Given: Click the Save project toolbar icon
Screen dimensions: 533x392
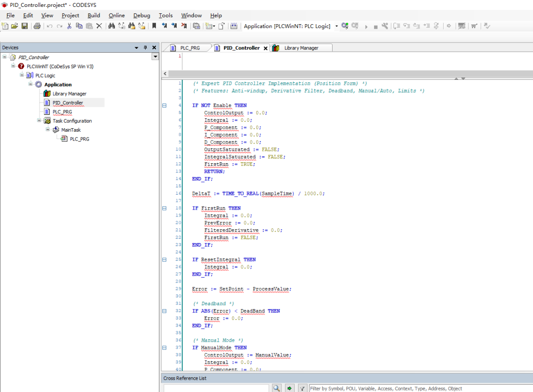Looking at the screenshot, I should point(24,26).
